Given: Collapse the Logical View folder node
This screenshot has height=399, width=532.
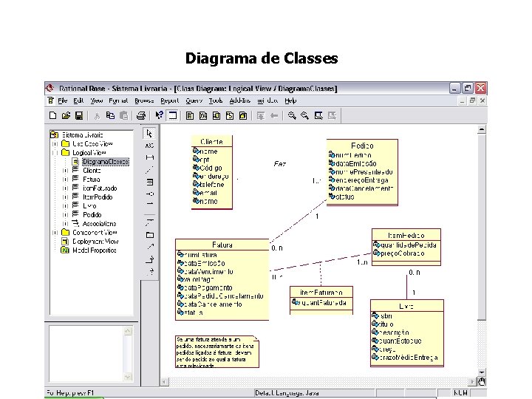Looking at the screenshot, I should 55,153.
